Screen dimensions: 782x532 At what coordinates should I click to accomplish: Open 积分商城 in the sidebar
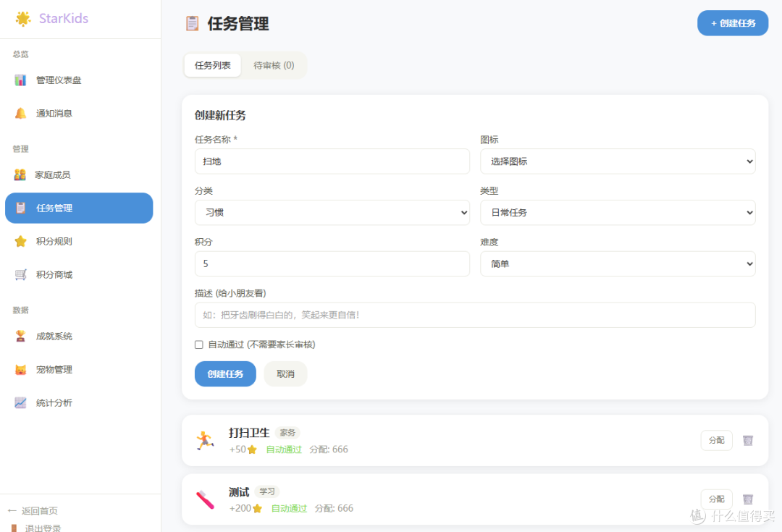click(x=79, y=275)
